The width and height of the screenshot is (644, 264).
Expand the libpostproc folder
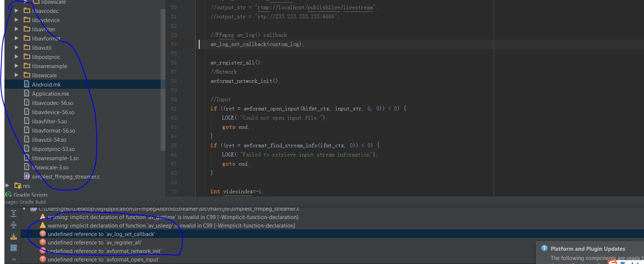[x=16, y=57]
